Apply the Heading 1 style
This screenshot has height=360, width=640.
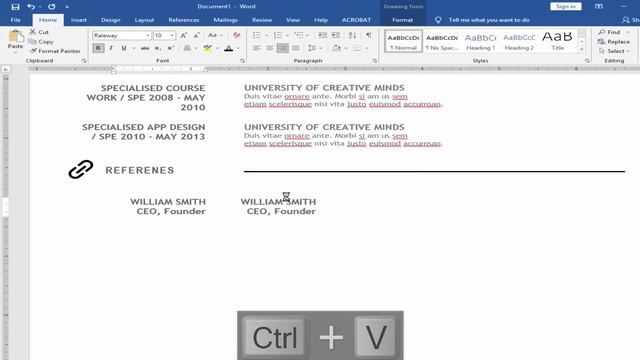click(480, 41)
